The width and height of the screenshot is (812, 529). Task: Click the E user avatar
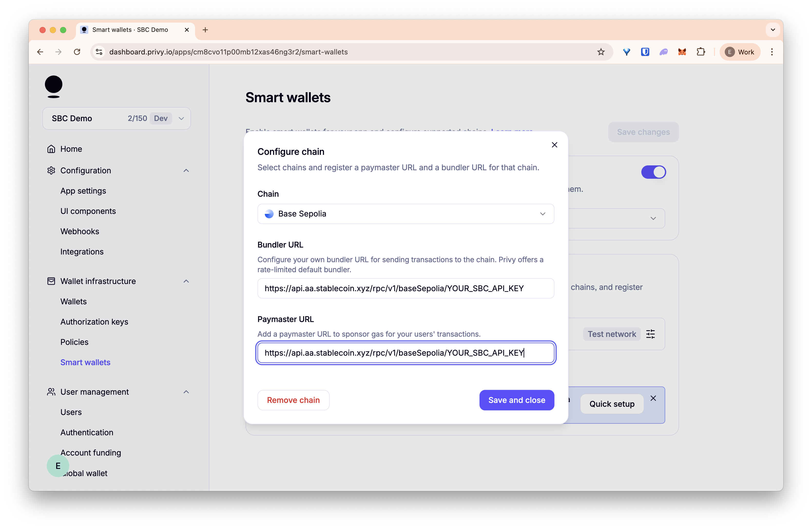coord(58,466)
